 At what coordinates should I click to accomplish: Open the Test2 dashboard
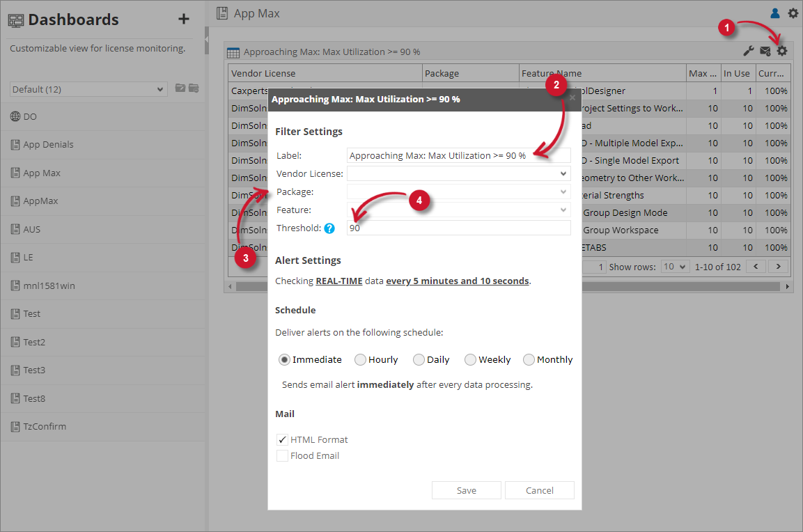pyautogui.click(x=102, y=342)
